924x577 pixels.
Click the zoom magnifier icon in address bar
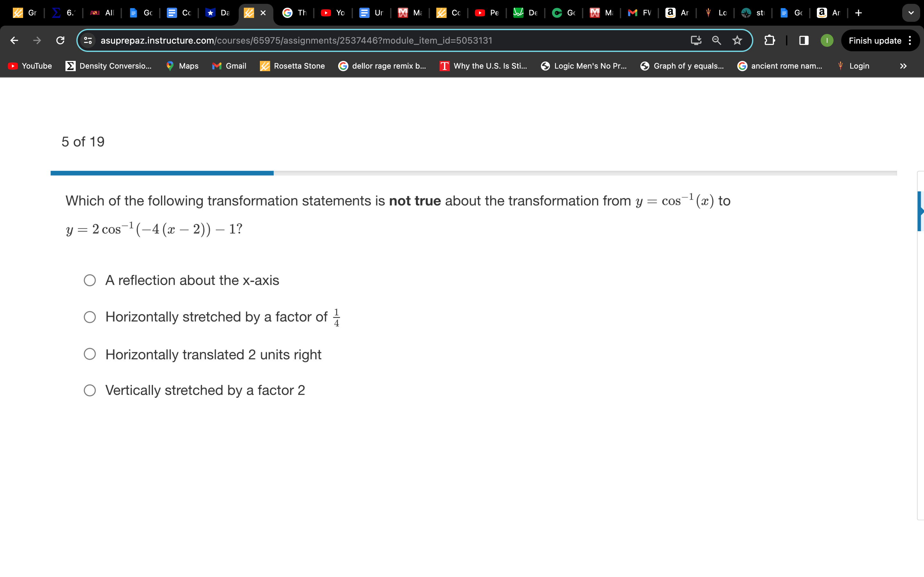[x=716, y=40]
